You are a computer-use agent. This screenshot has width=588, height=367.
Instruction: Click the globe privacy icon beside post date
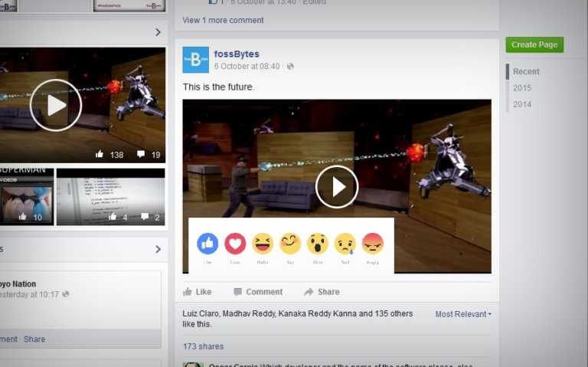(x=290, y=67)
